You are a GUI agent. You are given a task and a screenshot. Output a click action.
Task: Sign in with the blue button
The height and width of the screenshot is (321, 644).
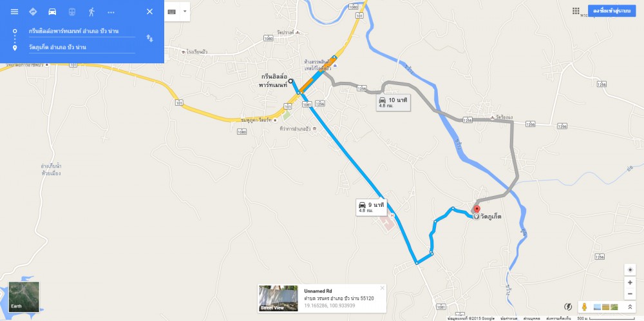(612, 11)
